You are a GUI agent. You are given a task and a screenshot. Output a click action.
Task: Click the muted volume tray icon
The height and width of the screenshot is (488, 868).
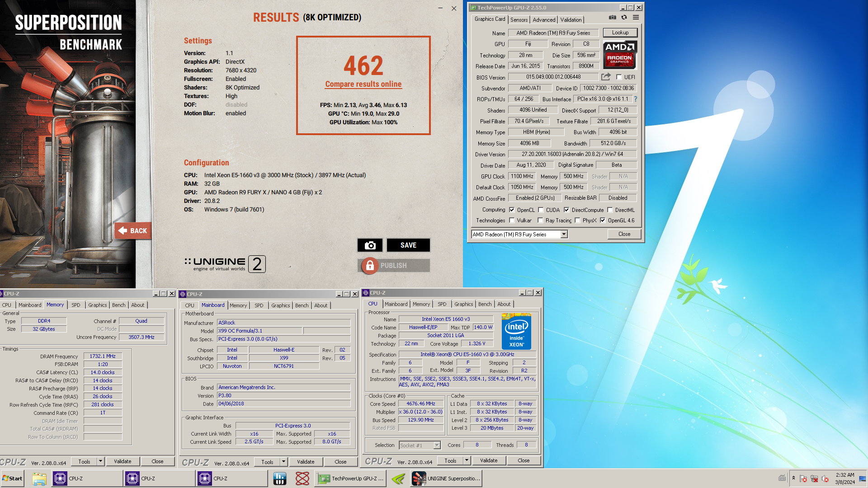pyautogui.click(x=825, y=479)
